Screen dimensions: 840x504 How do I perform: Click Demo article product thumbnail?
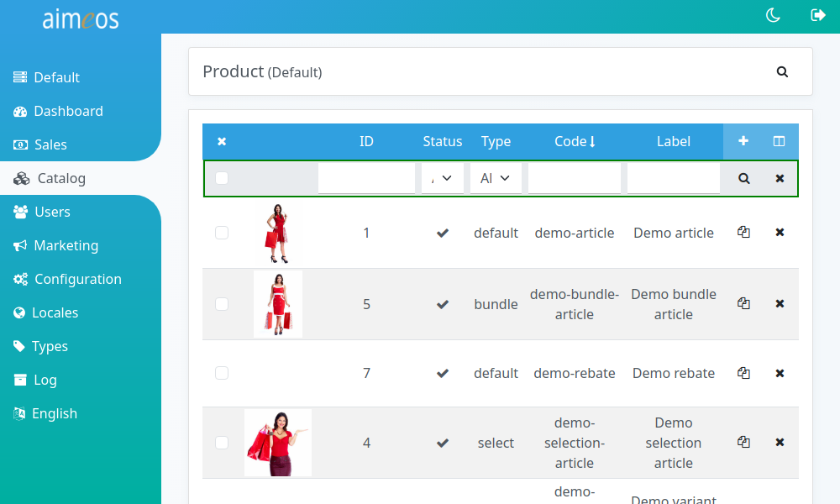tap(277, 234)
